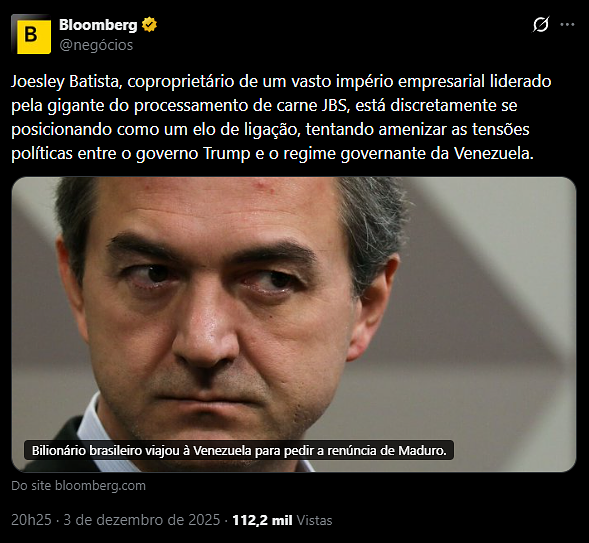589x543 pixels.
Task: Open the three-dot more options menu
Action: [x=567, y=25]
